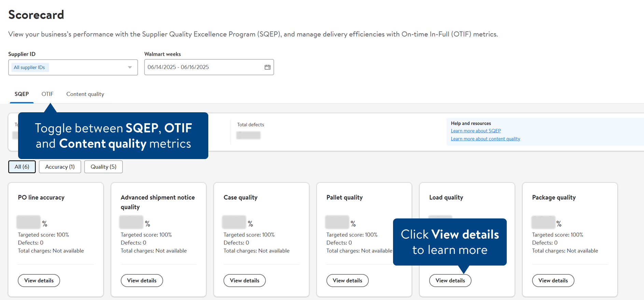
Task: Click the Scorecard page heading
Action: [36, 15]
